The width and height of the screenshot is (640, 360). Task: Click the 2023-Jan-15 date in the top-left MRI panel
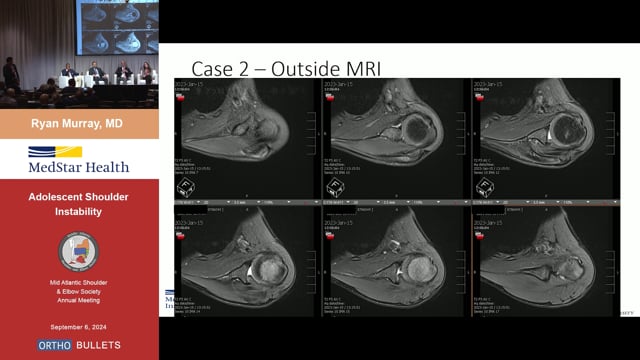coord(189,84)
